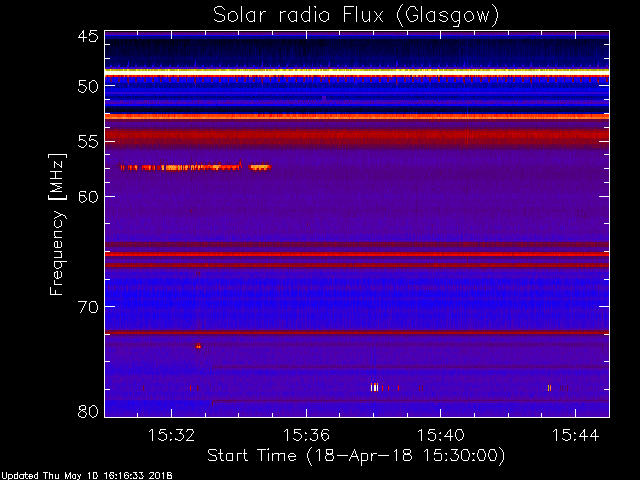Viewport: 640px width, 480px height.
Task: Click the 70 frequency tick label
Action: (x=88, y=307)
